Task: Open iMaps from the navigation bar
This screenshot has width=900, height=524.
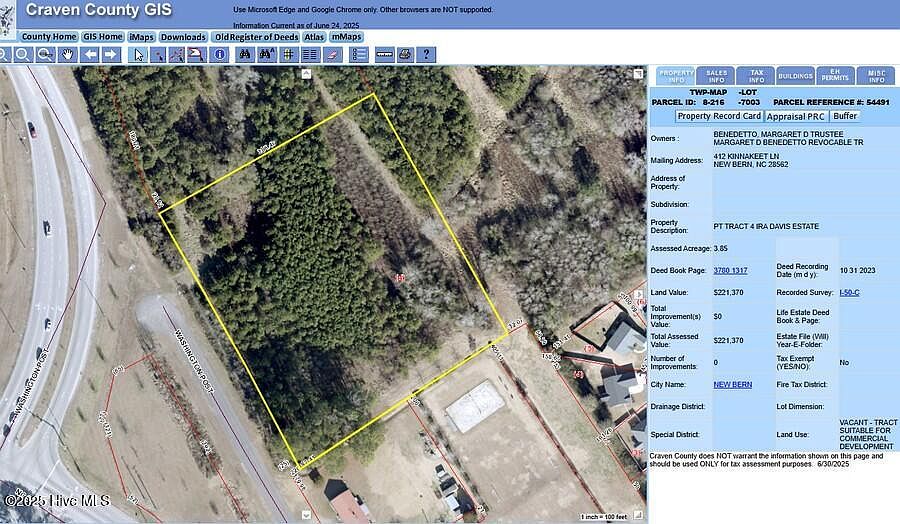Action: (141, 37)
